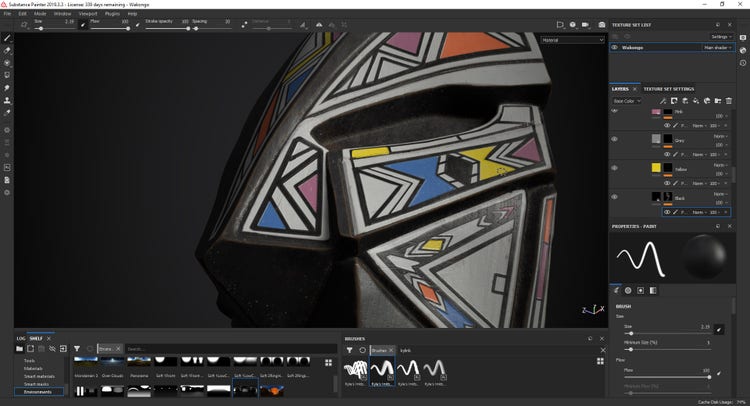
Task: Toggle visibility of the Wakongo texture set
Action: [x=615, y=47]
